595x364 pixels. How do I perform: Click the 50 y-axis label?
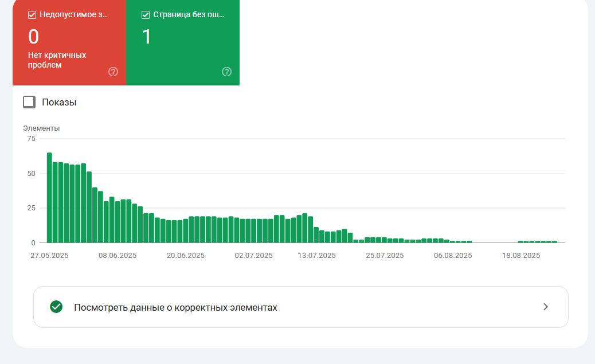pyautogui.click(x=31, y=174)
